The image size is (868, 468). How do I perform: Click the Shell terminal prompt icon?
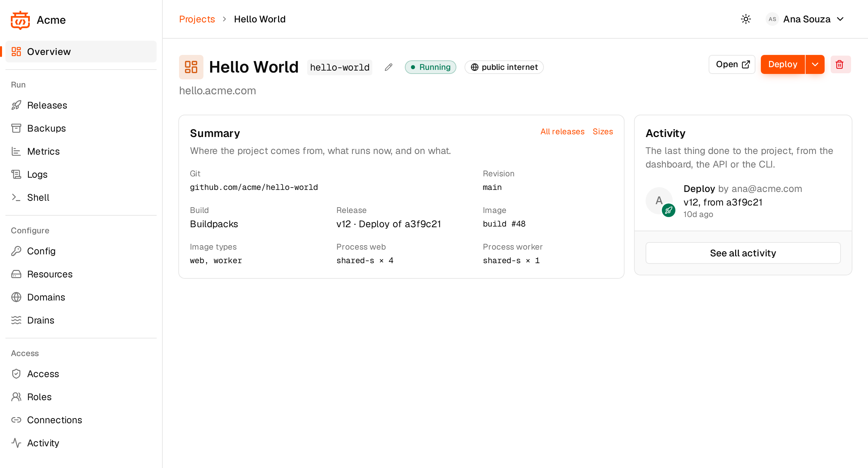click(x=16, y=197)
